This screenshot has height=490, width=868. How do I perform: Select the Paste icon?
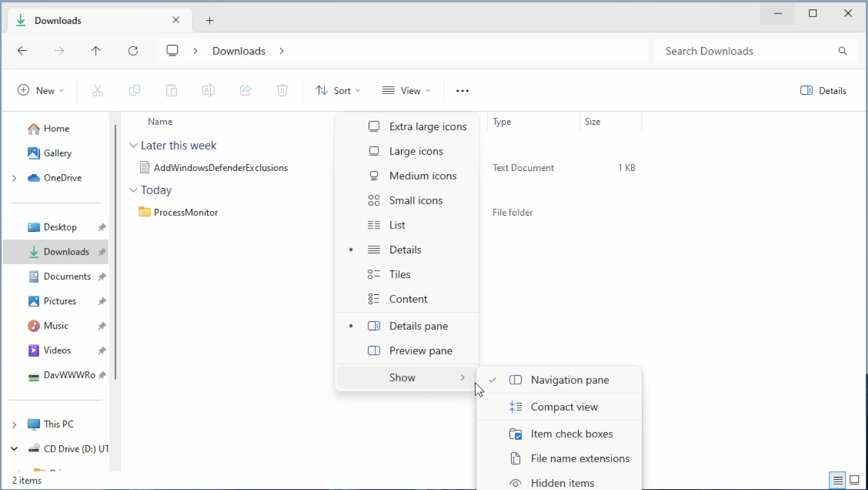[171, 90]
